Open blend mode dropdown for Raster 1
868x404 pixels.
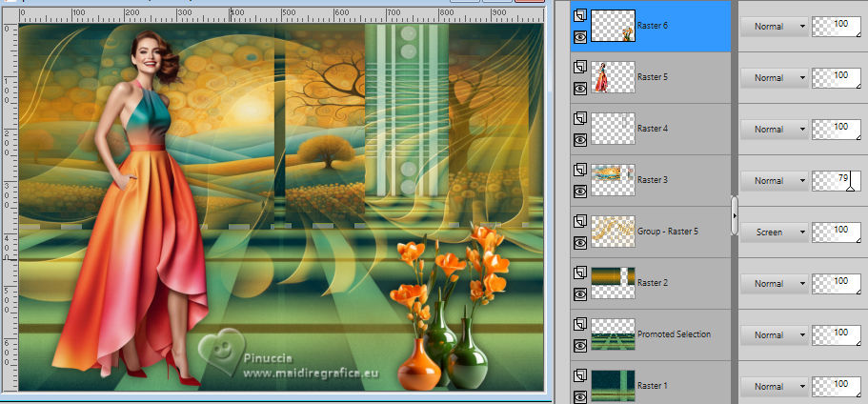pyautogui.click(x=775, y=387)
